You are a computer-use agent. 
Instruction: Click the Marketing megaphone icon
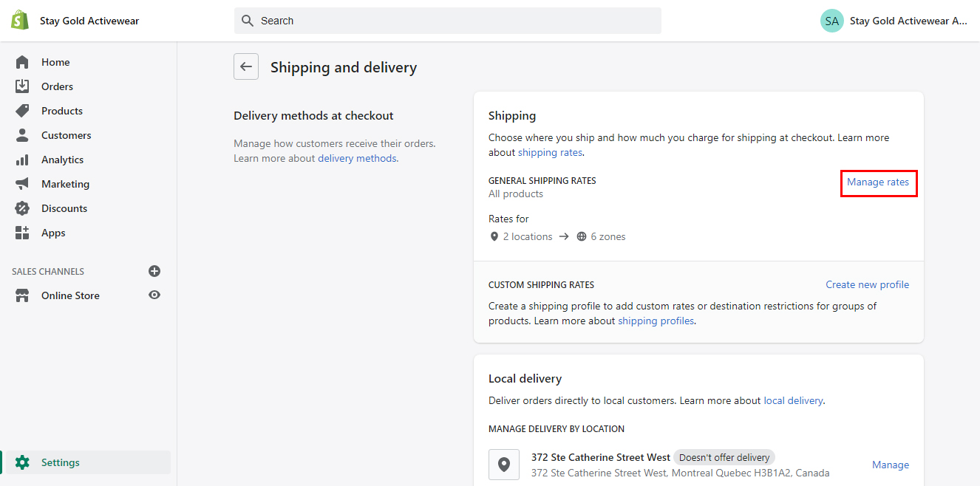[22, 184]
